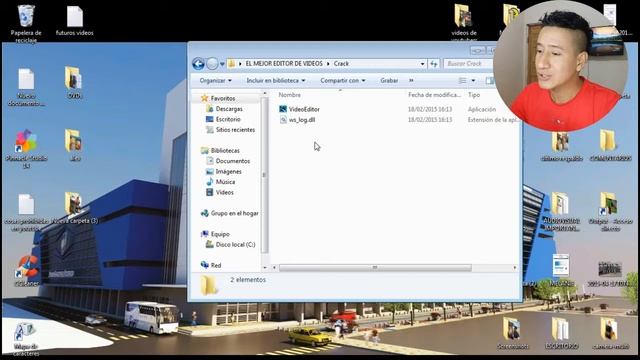Sort by the Nombre column header

[289, 95]
